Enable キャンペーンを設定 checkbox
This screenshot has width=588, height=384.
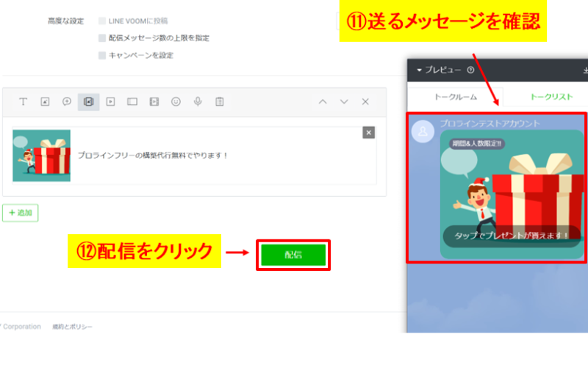(x=102, y=56)
